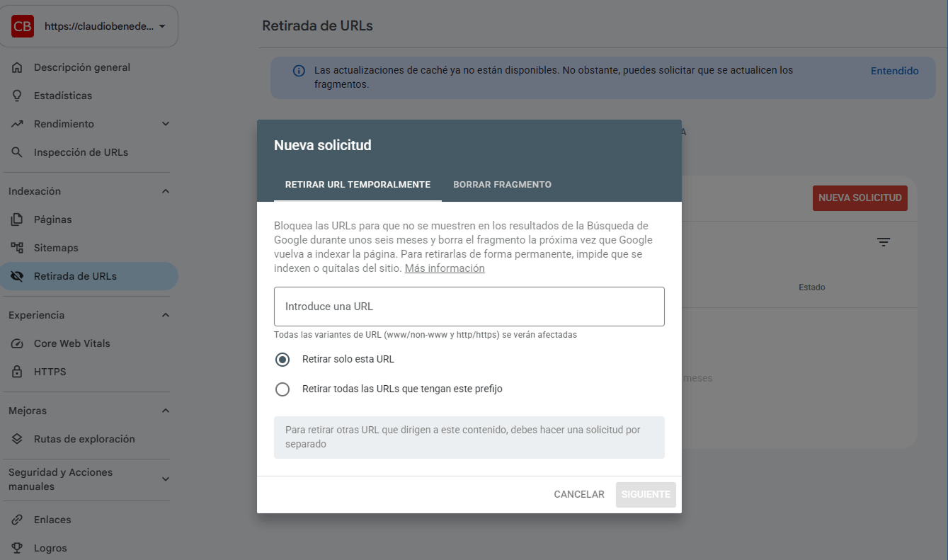
Task: Click the Sitemaps tree icon
Action: point(18,248)
